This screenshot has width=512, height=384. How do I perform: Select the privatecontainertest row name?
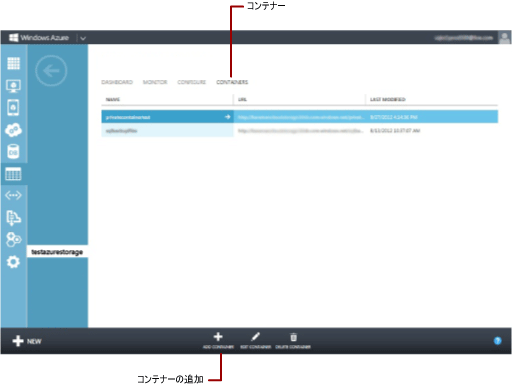pos(128,117)
